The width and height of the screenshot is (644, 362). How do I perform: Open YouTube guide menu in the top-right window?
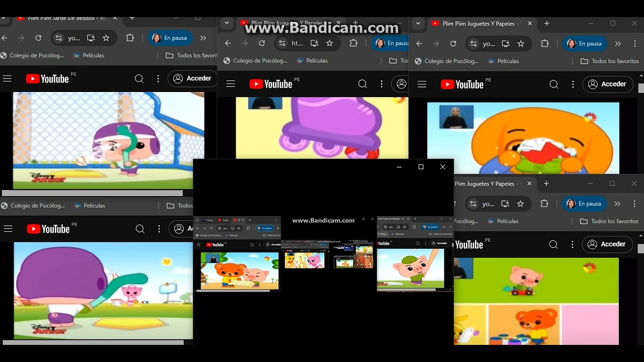tap(422, 84)
